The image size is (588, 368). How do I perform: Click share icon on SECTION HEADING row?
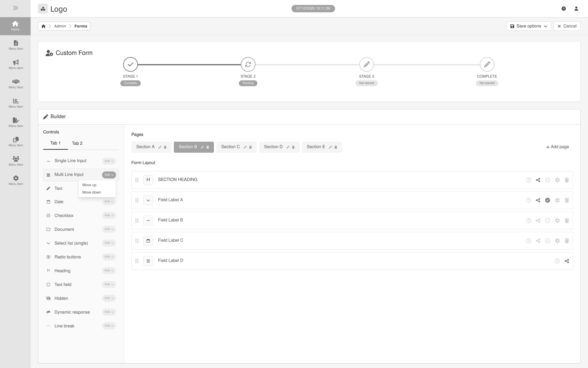click(538, 180)
